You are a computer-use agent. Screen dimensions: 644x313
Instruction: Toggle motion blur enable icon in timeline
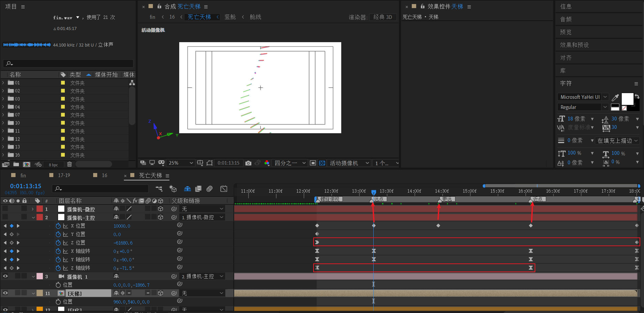click(x=210, y=189)
